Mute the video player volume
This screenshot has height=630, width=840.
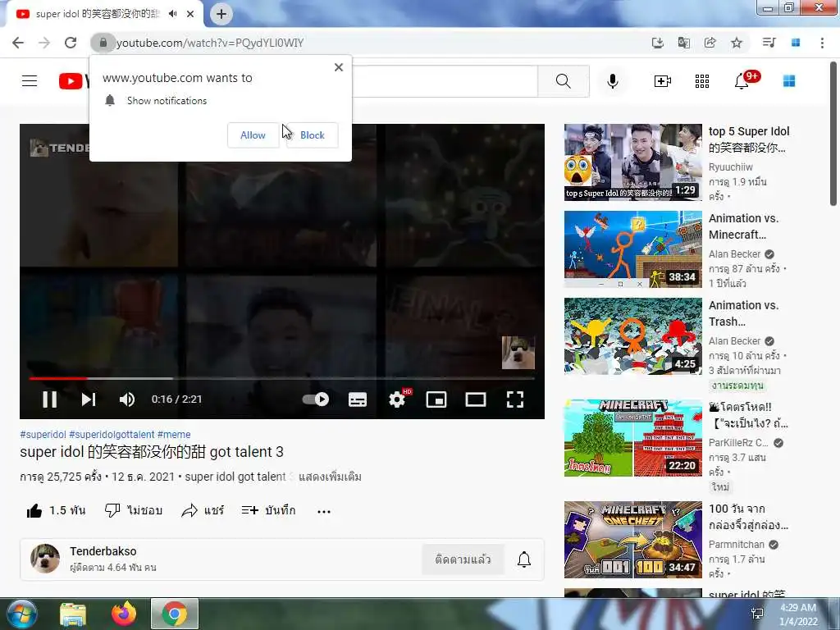pyautogui.click(x=127, y=399)
